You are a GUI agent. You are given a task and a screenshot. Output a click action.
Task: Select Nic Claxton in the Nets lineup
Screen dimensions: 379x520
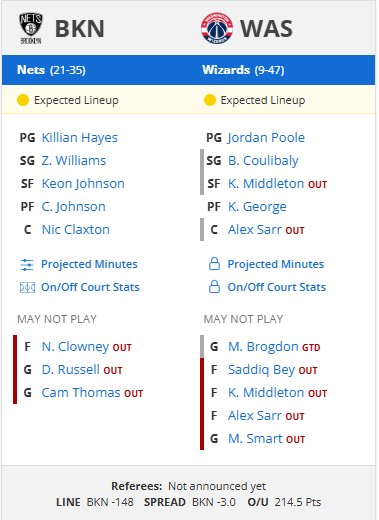pos(76,230)
